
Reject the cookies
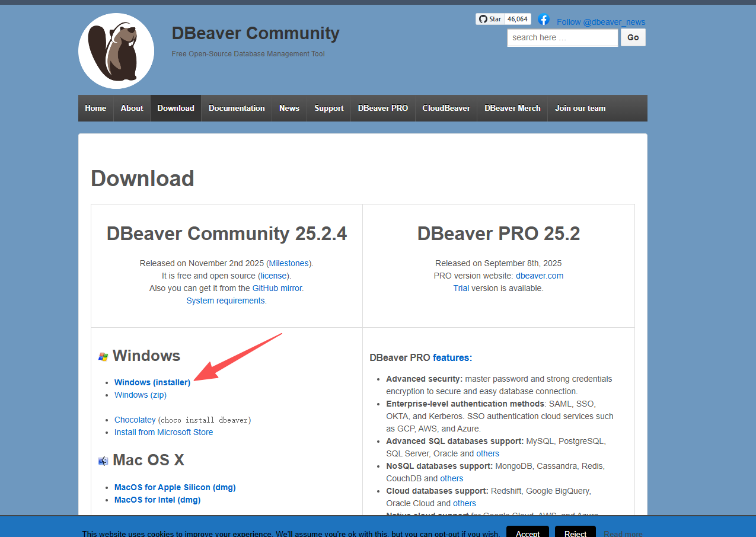(575, 533)
